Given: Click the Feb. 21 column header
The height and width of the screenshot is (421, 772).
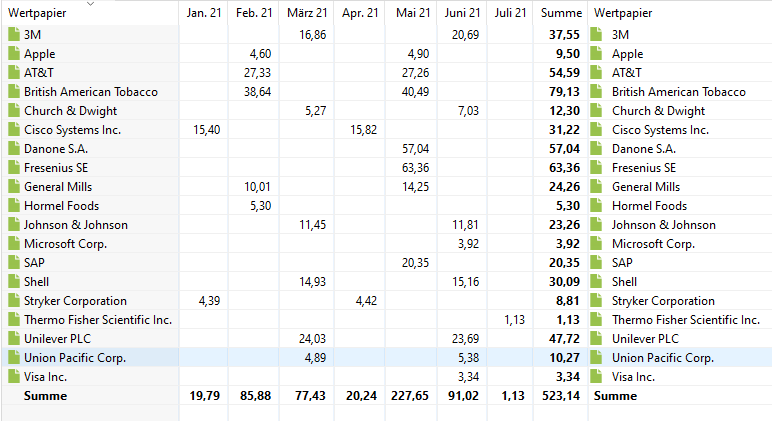Looking at the screenshot, I should [x=254, y=13].
